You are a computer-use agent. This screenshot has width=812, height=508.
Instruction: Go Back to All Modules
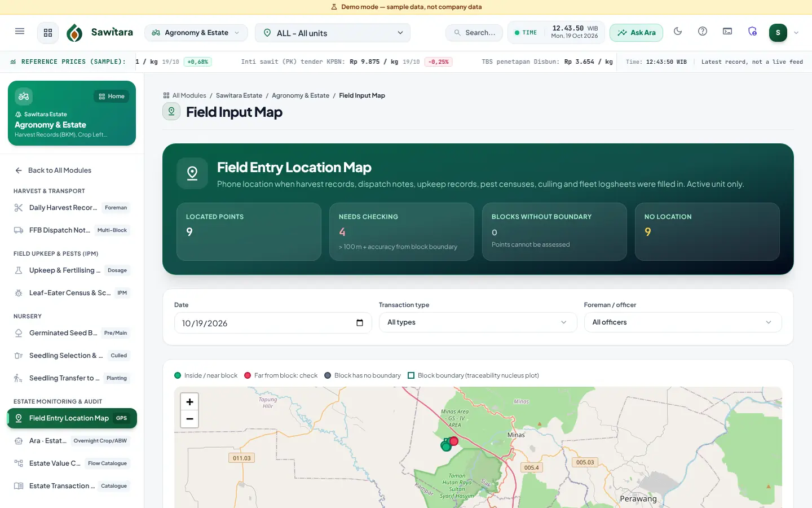click(53, 170)
